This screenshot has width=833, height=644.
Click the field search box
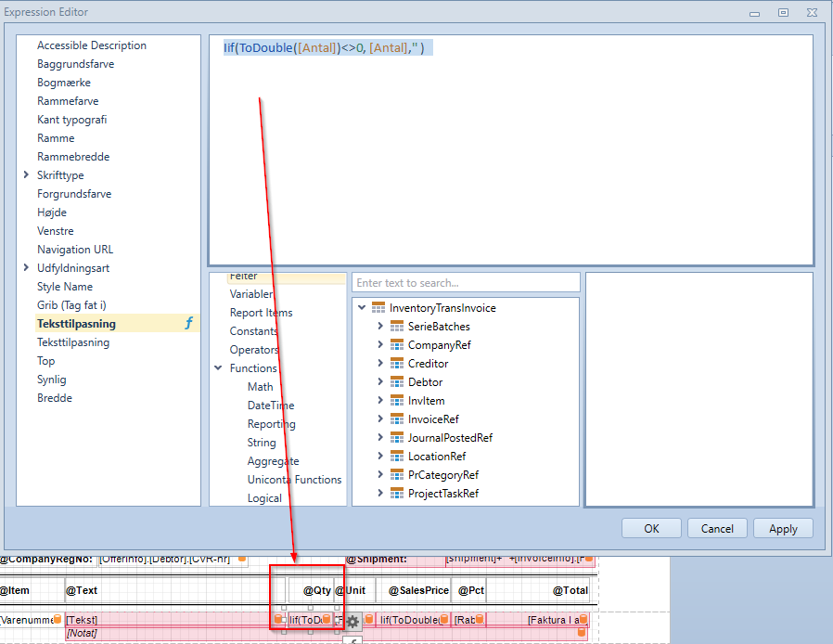coord(466,283)
